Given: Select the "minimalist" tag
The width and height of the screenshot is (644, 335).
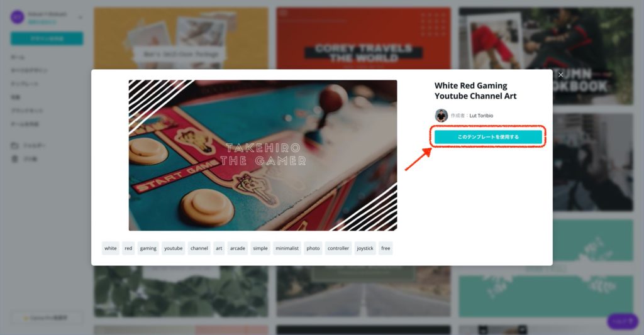Looking at the screenshot, I should [x=287, y=248].
